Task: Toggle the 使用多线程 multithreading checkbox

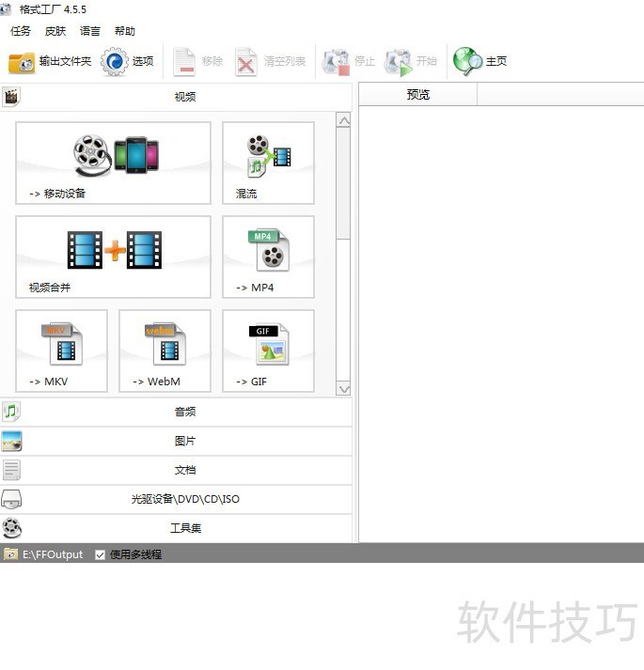Action: 101,554
